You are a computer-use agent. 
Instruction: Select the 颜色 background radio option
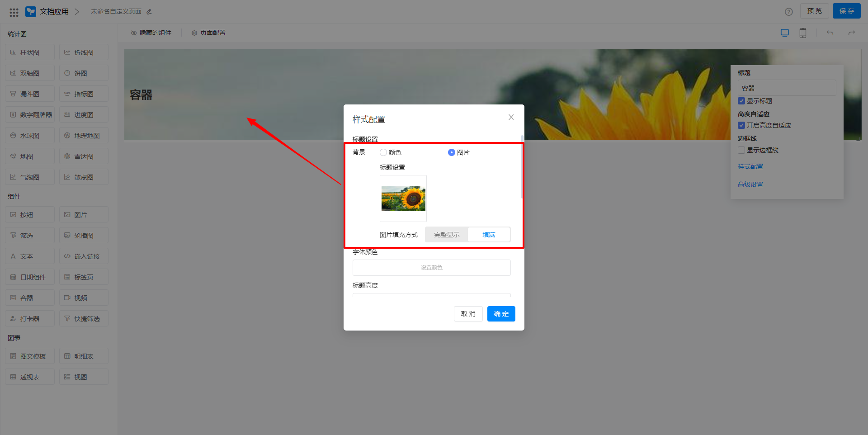(383, 152)
